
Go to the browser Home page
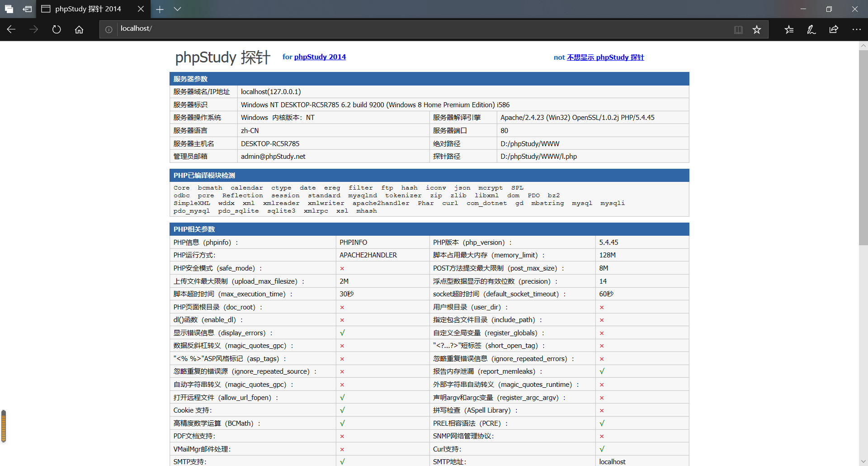click(79, 29)
